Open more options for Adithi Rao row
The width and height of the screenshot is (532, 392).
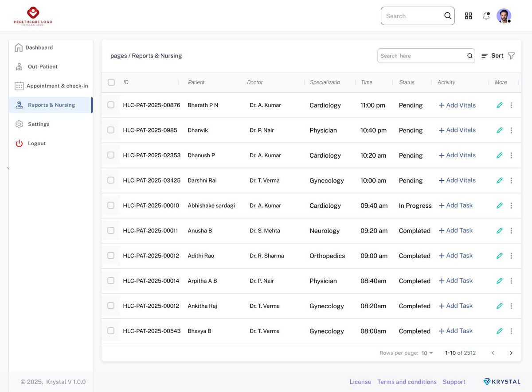point(511,256)
